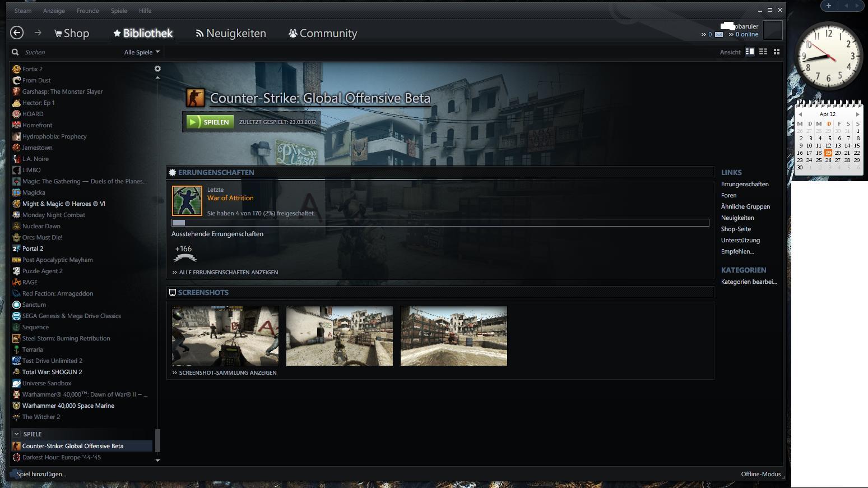
Task: Go to next month in calendar gadget
Action: [x=857, y=114]
